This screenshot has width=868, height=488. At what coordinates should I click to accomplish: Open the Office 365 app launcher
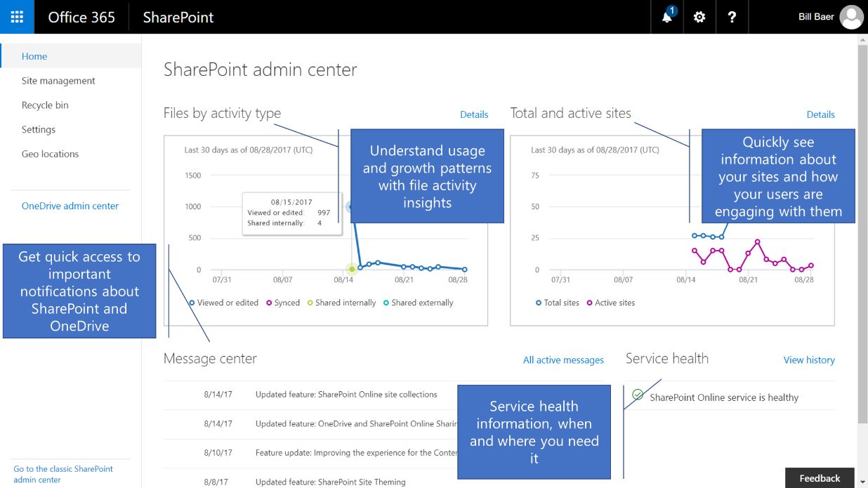tap(16, 17)
